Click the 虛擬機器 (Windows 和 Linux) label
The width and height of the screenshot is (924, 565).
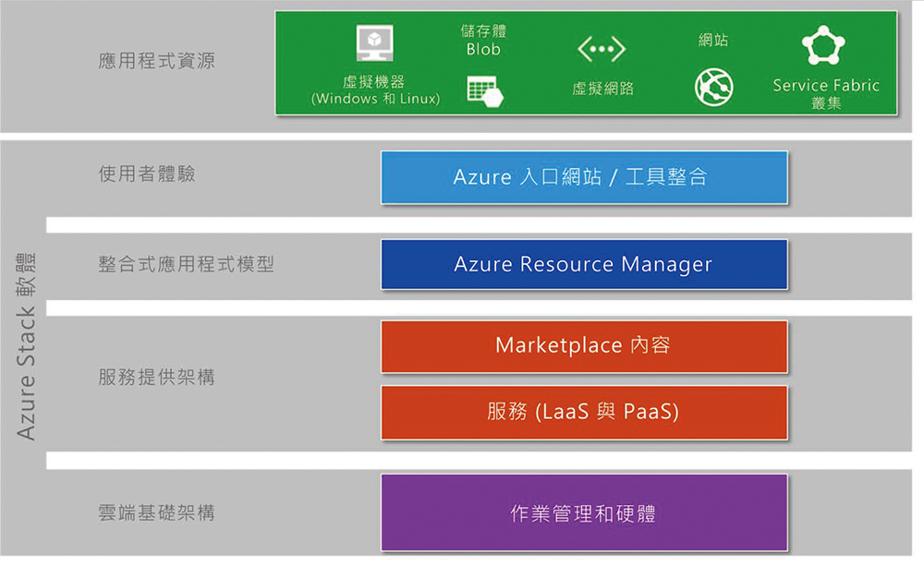(x=375, y=90)
